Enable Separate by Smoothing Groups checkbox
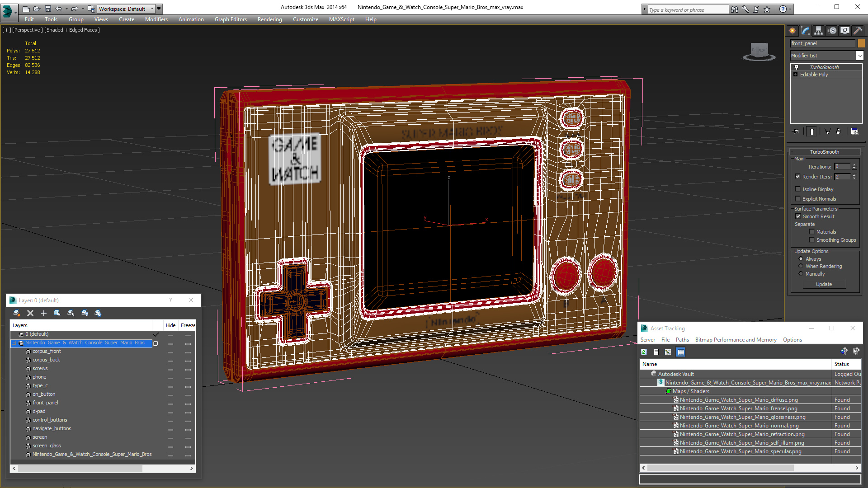Screen dimensions: 868x488 (812, 240)
